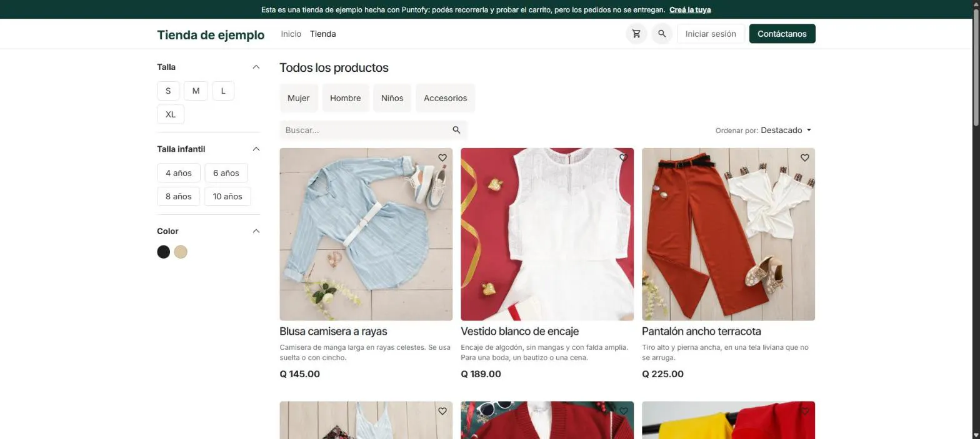Click the Vestido blanco de encaje title
The width and height of the screenshot is (980, 439).
[x=520, y=332]
